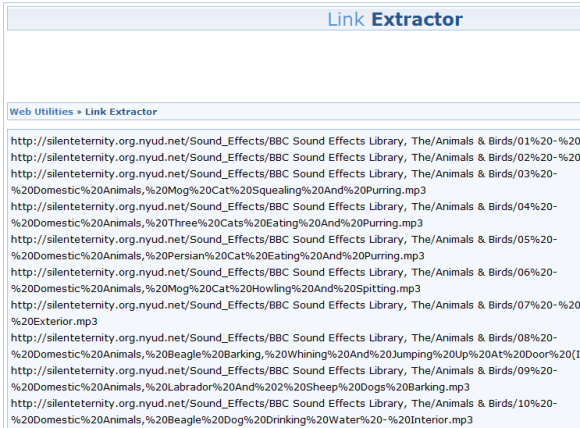Image resolution: width=580 pixels, height=428 pixels.
Task: Select the Animals & Birds/02 URL line
Action: (296, 158)
